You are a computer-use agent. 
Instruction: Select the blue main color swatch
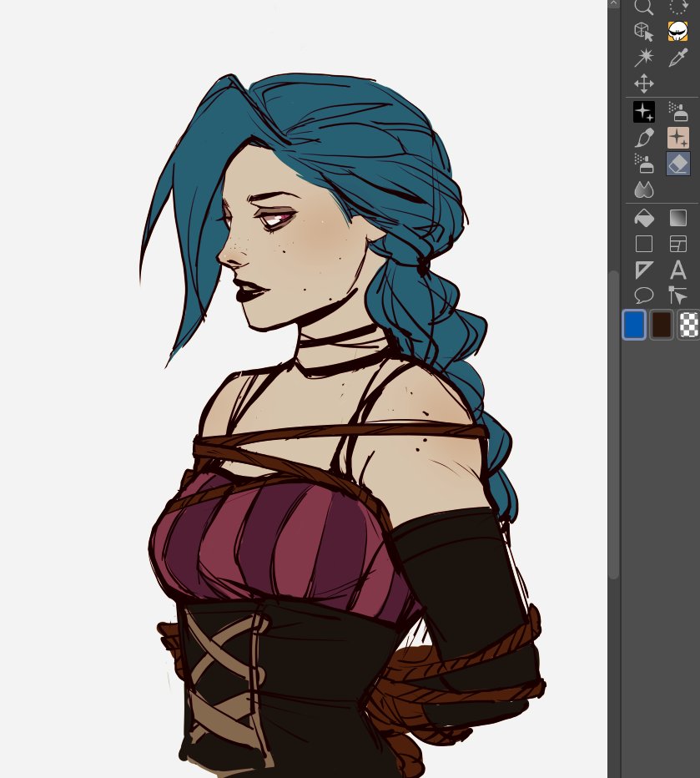click(634, 325)
